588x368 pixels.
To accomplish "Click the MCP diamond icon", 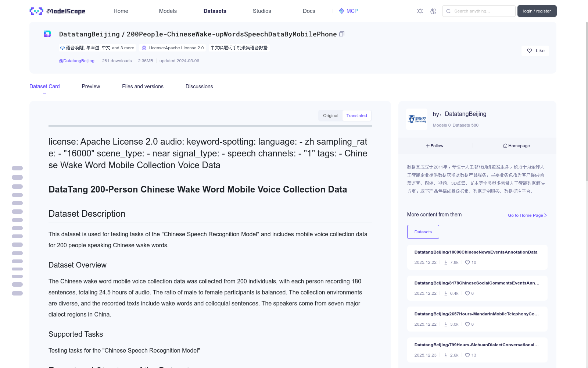I will (x=341, y=11).
